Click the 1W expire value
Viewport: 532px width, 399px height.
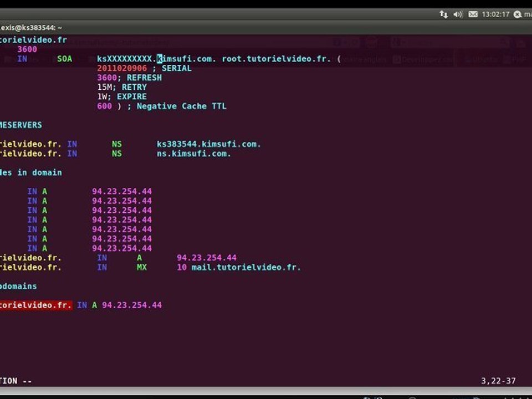point(102,96)
